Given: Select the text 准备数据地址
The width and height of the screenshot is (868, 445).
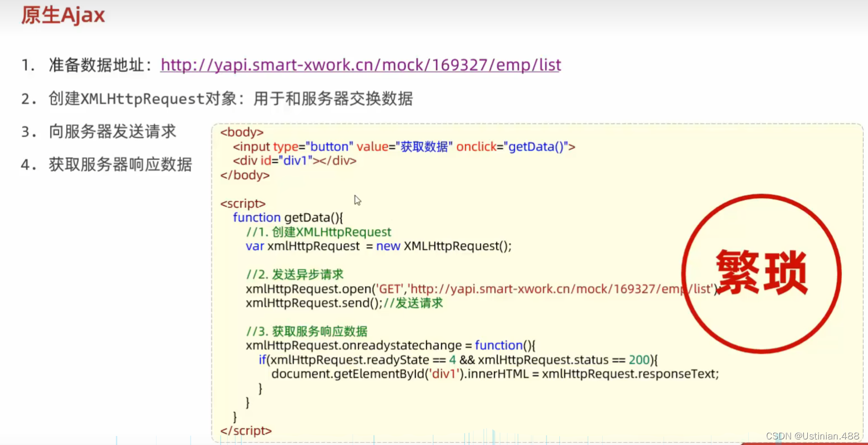Looking at the screenshot, I should click(x=96, y=65).
